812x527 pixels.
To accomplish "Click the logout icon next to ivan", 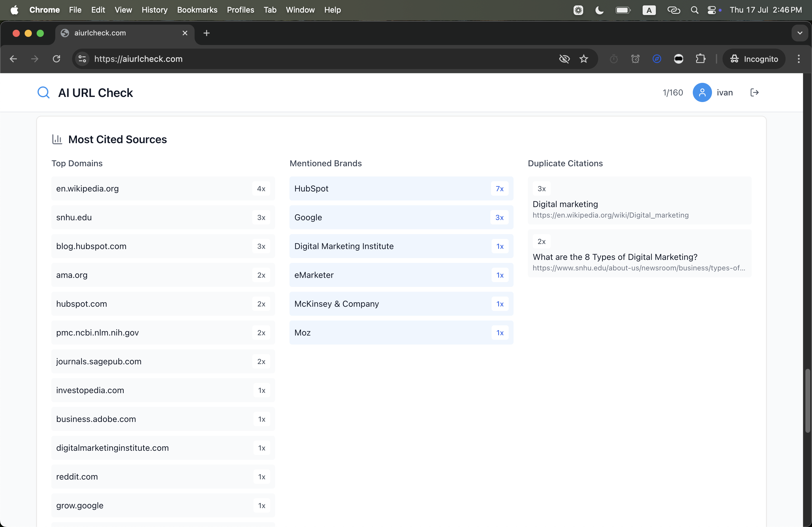I will coord(754,92).
